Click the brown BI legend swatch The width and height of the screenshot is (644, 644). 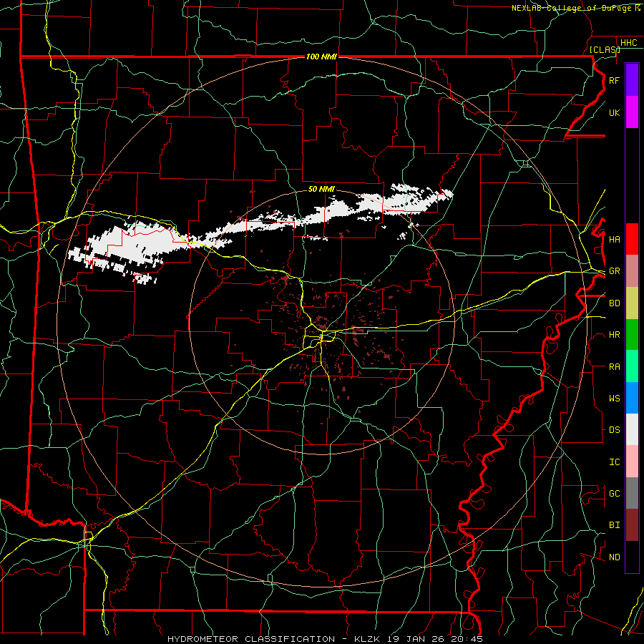click(632, 525)
